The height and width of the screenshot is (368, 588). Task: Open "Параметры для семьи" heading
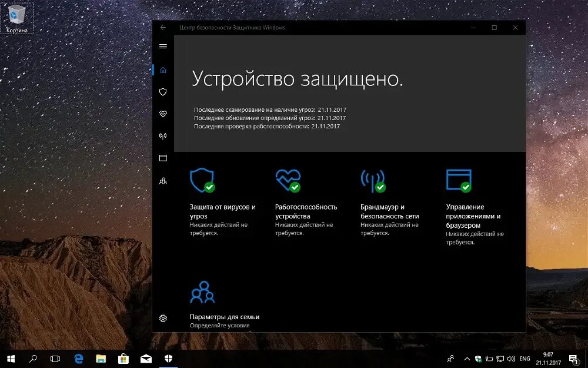tap(224, 317)
